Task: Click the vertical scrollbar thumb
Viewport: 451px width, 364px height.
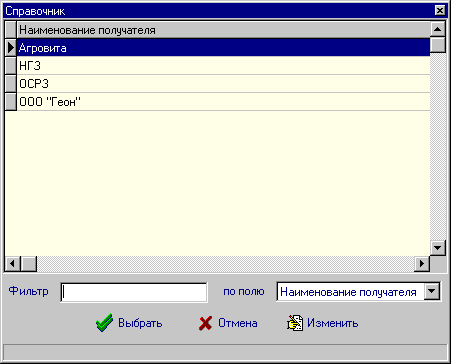Action: (x=438, y=45)
